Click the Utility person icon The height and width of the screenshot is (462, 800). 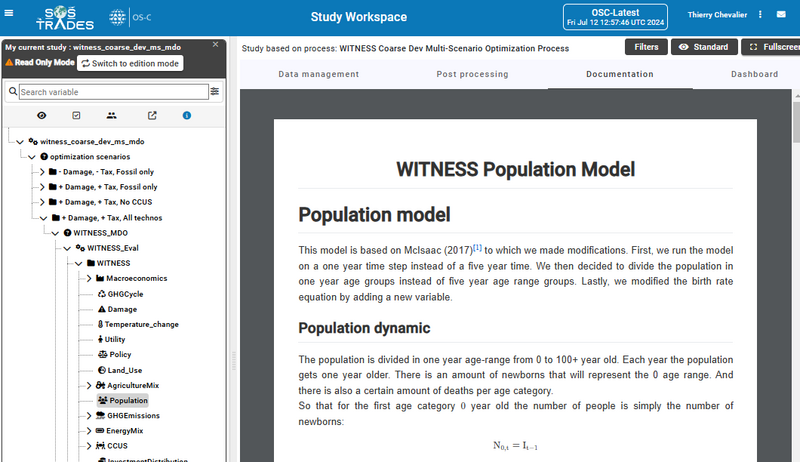tap(101, 339)
